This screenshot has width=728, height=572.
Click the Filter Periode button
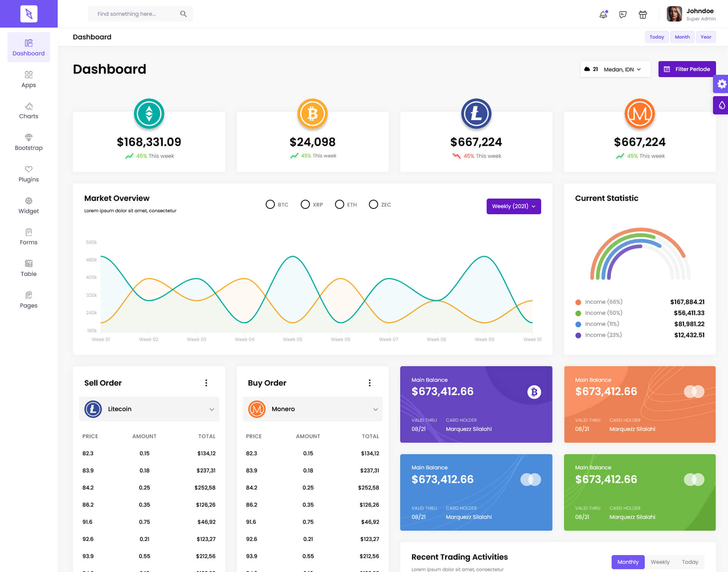click(687, 69)
